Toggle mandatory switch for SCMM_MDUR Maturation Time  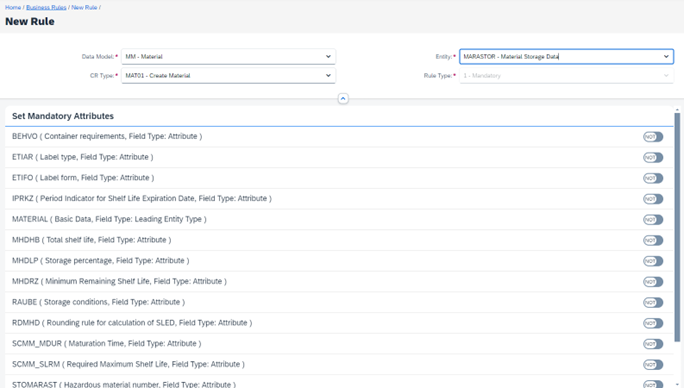point(653,344)
